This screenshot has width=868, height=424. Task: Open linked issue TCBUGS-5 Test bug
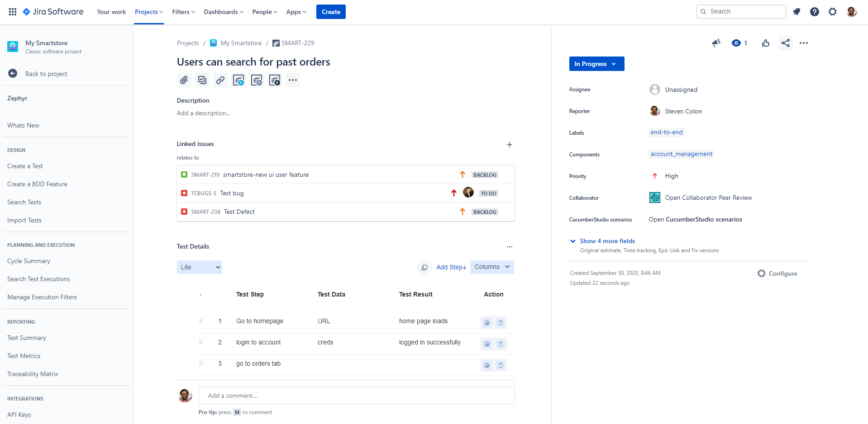pyautogui.click(x=346, y=193)
